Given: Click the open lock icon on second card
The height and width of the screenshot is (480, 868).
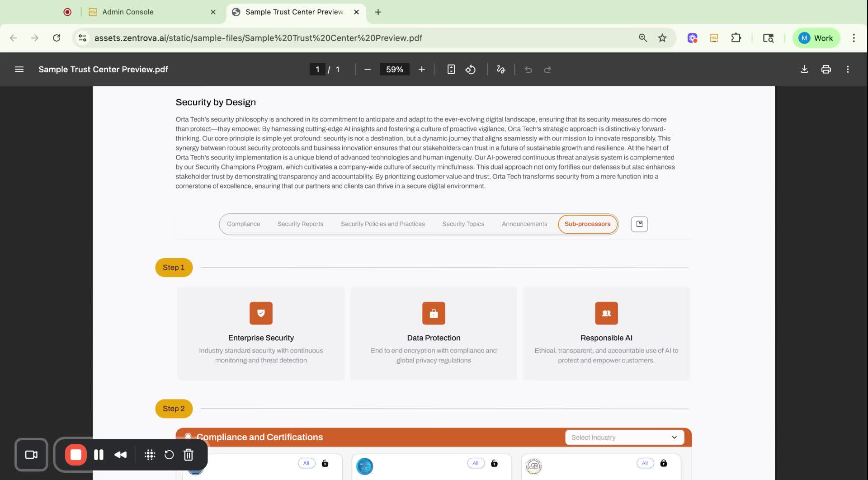Looking at the screenshot, I should click(494, 463).
